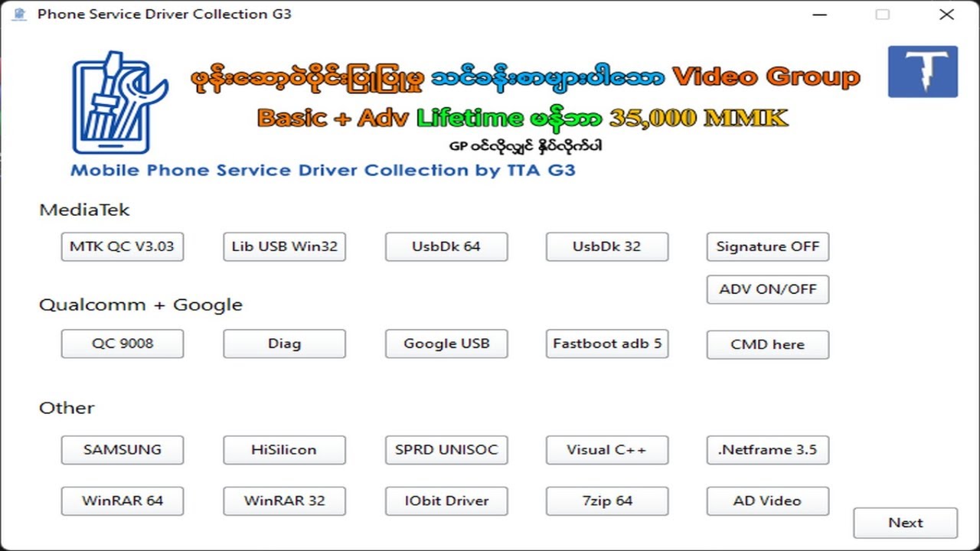Click the GP join instruction text
The height and width of the screenshot is (551, 980).
click(x=525, y=145)
